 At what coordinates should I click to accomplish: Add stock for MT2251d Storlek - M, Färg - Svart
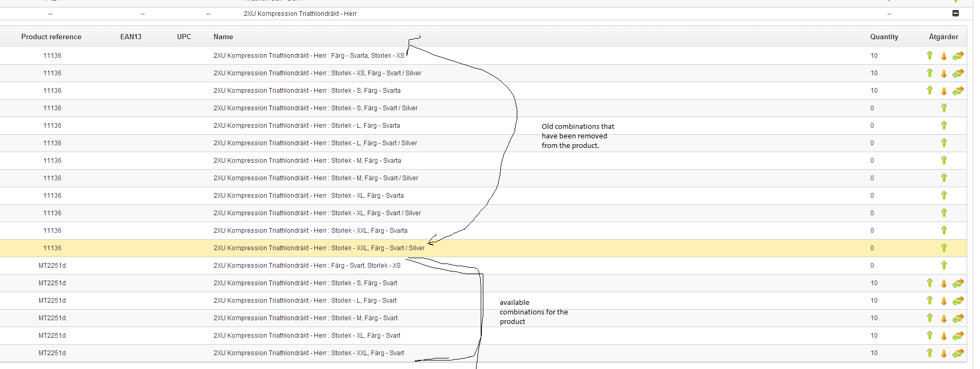pyautogui.click(x=930, y=318)
